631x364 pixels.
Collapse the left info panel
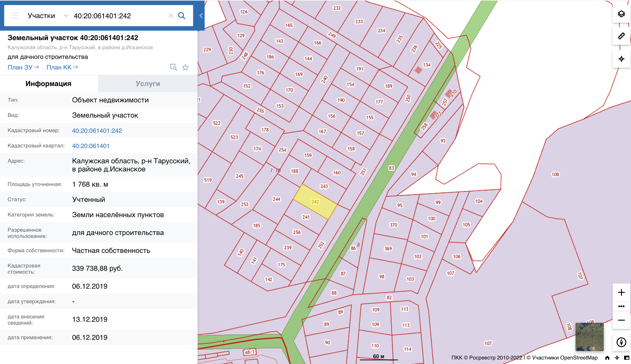pyautogui.click(x=201, y=15)
